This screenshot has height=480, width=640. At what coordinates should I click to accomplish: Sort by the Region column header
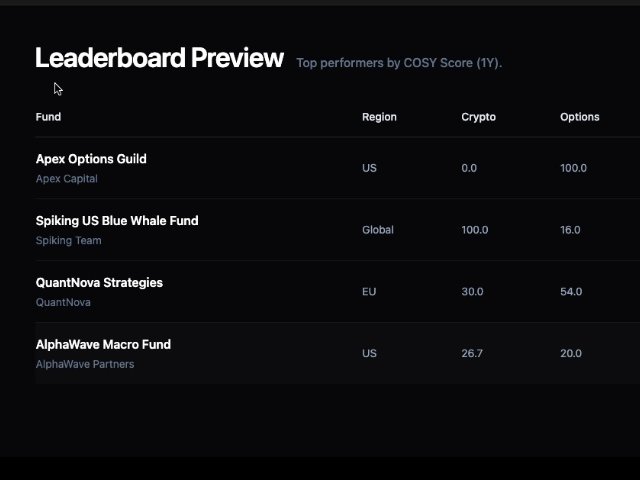tap(379, 117)
